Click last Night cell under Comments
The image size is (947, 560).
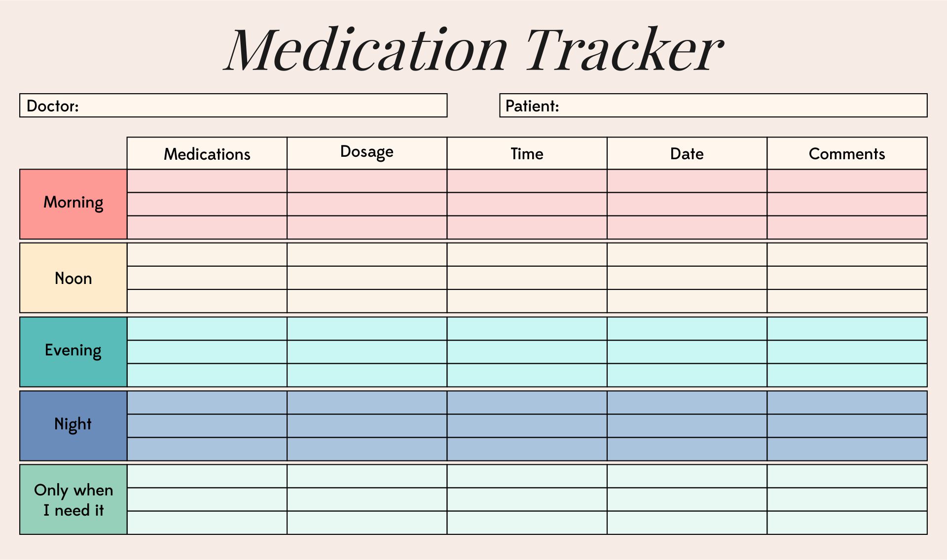847,449
